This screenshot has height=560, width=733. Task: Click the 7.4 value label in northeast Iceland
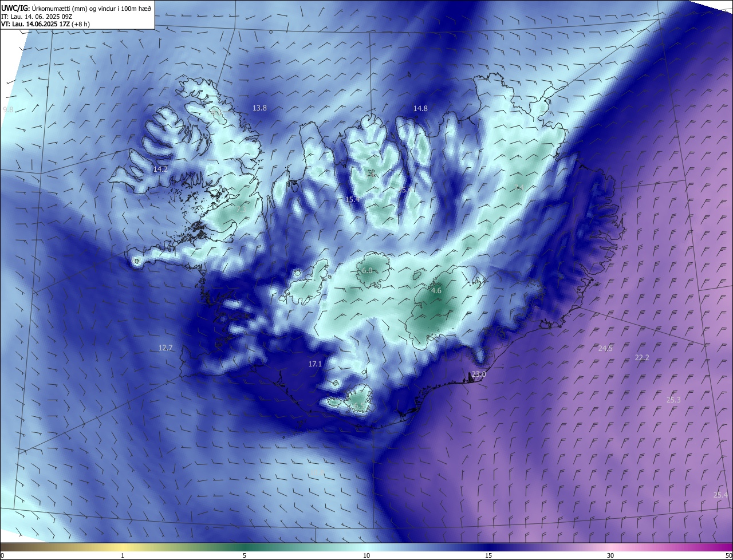520,187
